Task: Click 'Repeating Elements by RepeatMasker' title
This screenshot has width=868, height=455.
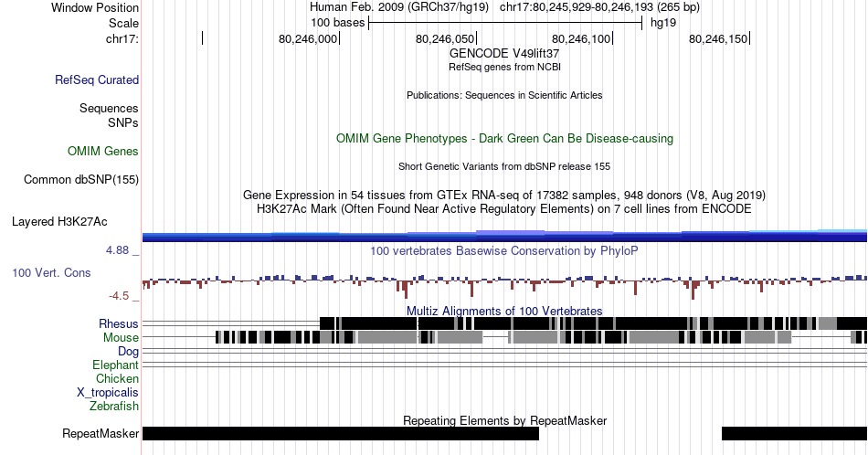Action: [x=504, y=420]
